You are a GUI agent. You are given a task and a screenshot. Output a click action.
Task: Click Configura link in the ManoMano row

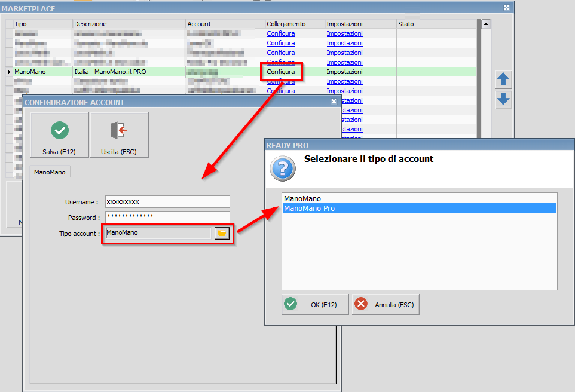pos(281,72)
